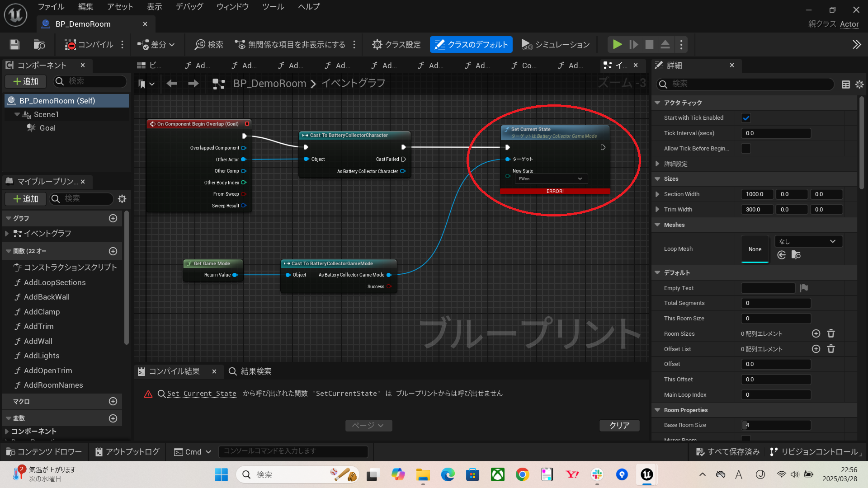
Task: Collapse the Meshes category
Action: pyautogui.click(x=657, y=225)
